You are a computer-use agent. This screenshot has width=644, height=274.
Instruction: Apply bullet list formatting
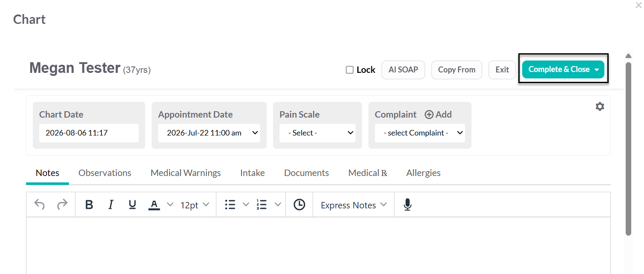pos(230,205)
